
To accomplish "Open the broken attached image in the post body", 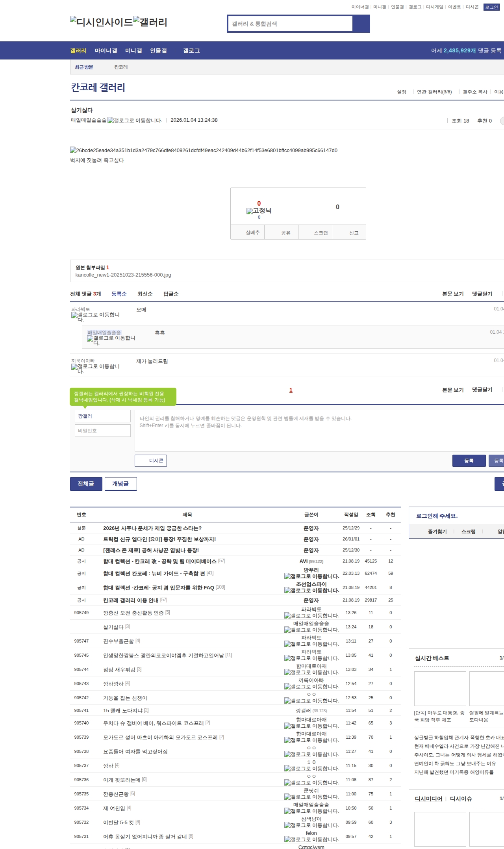I will (x=204, y=150).
